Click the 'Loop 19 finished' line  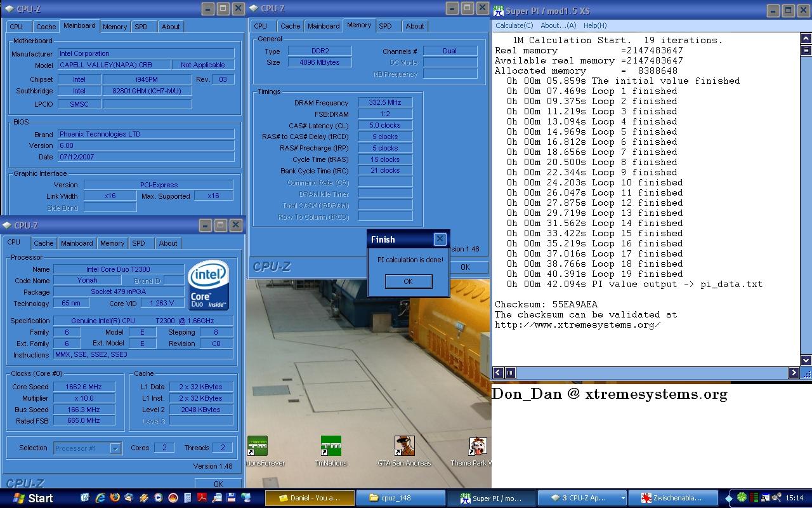596,274
